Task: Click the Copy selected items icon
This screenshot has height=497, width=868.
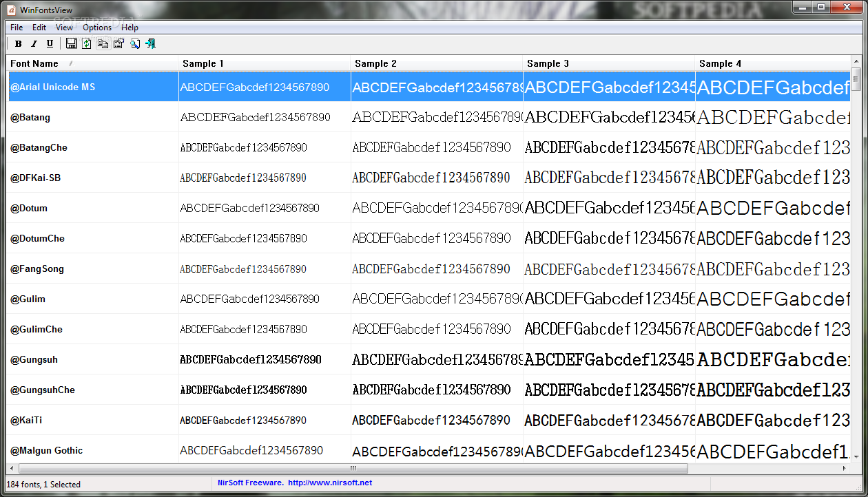Action: coord(103,44)
